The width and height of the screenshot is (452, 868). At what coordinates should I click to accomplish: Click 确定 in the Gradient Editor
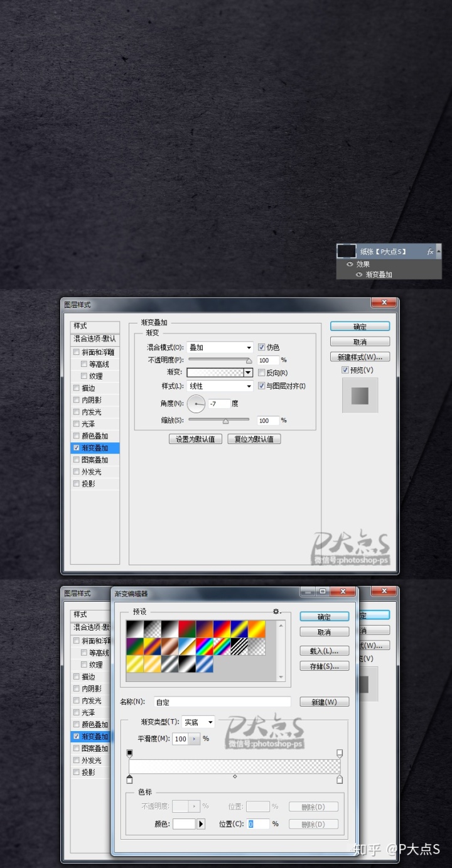(x=324, y=617)
